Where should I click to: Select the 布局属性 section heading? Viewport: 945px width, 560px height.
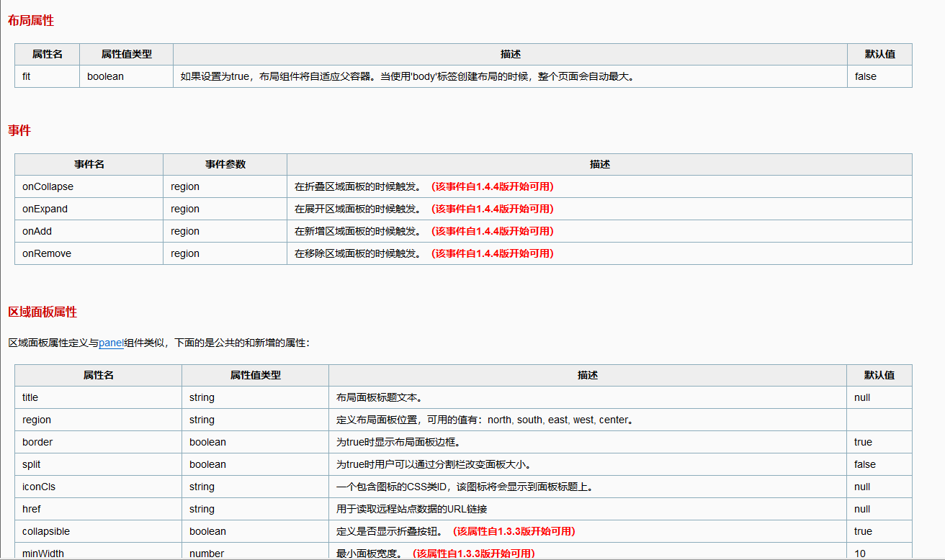(31, 21)
